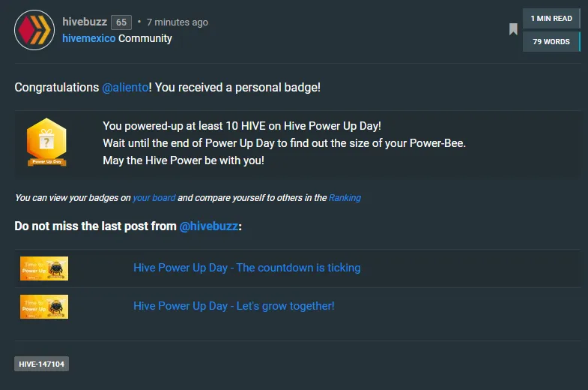This screenshot has height=390, width=588.
Task: Open the countdown is ticking post link
Action: click(246, 268)
